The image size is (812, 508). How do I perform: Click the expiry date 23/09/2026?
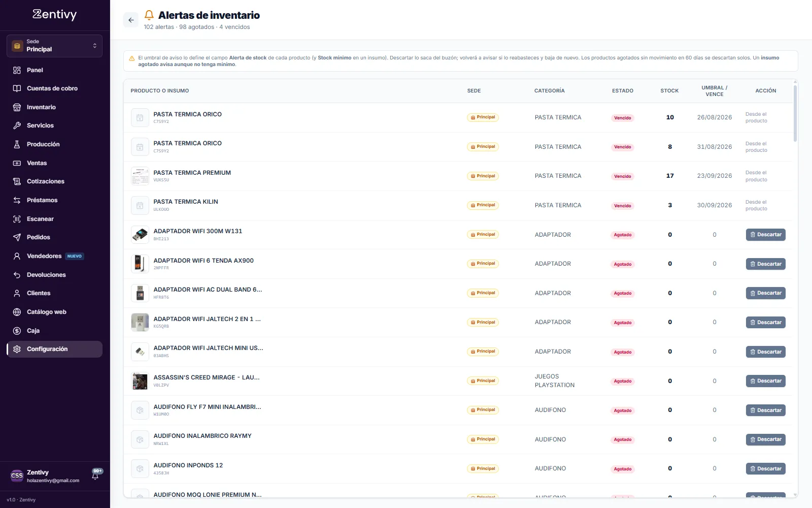pos(715,176)
